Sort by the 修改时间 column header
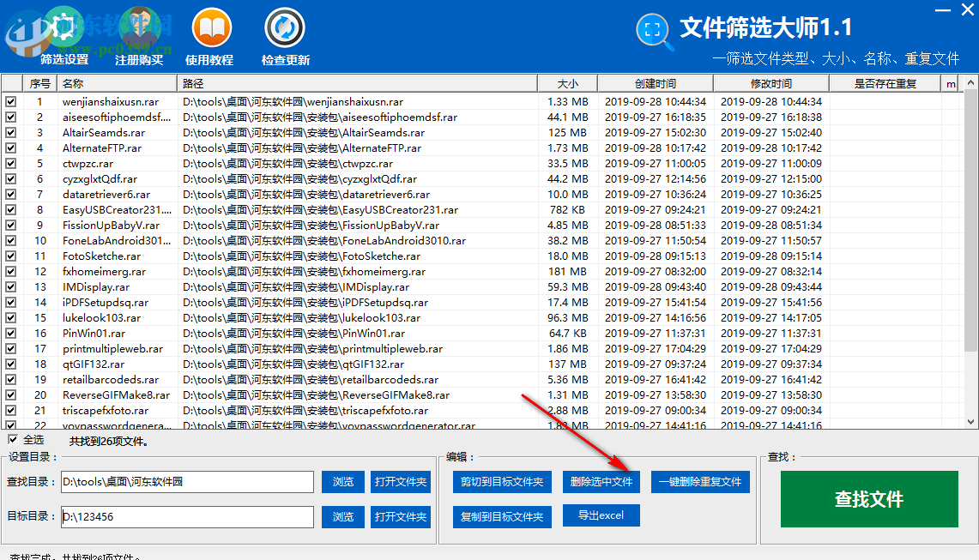The image size is (979, 560). tap(771, 83)
